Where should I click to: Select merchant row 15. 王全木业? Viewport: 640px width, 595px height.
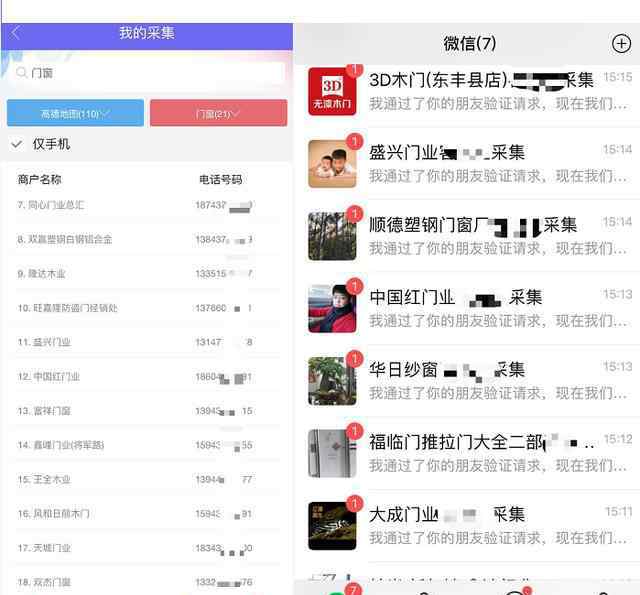147,479
